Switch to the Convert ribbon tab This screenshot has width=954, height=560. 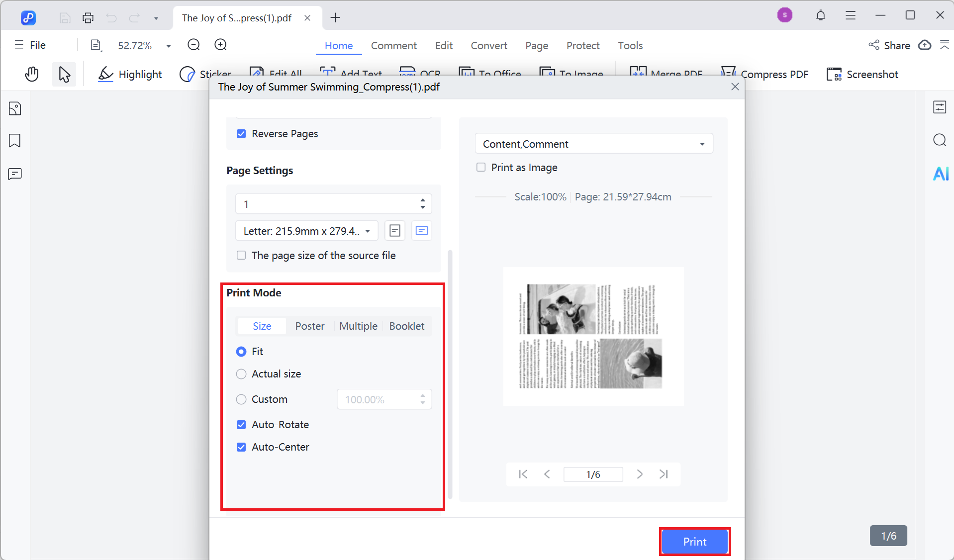click(x=488, y=45)
